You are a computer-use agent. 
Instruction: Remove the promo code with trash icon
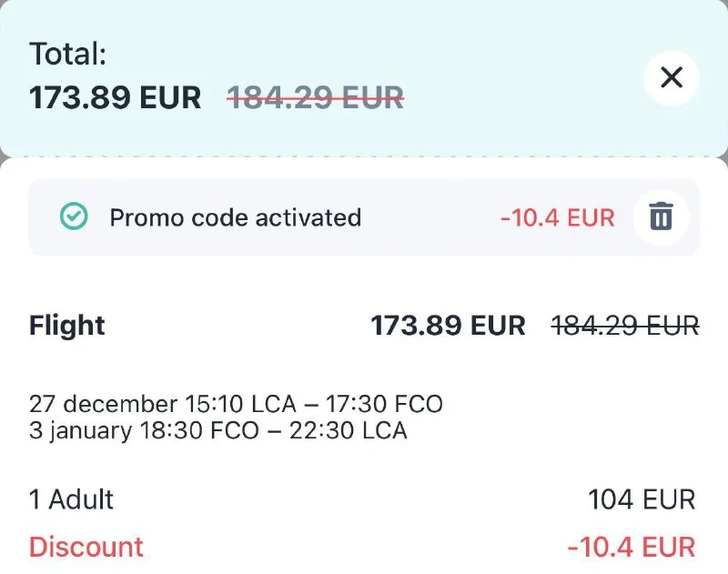click(661, 217)
